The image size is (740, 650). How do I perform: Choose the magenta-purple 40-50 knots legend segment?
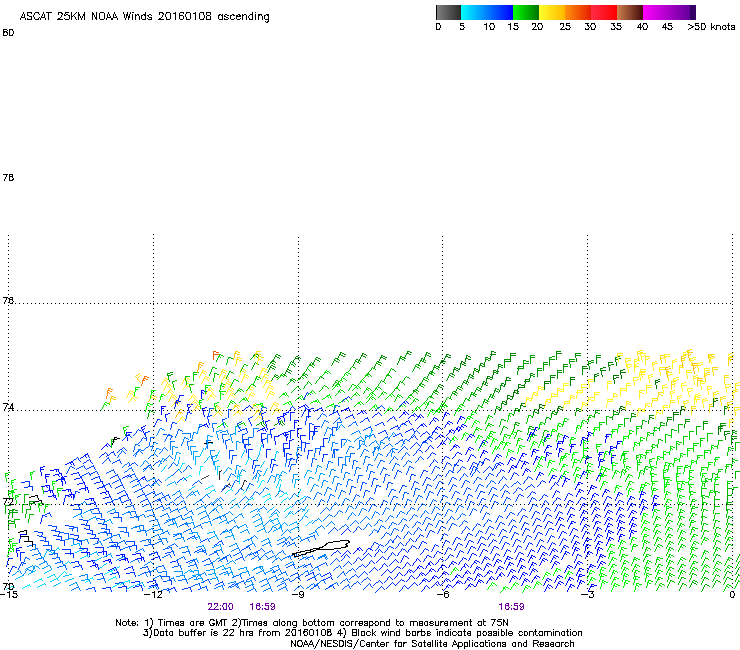669,12
